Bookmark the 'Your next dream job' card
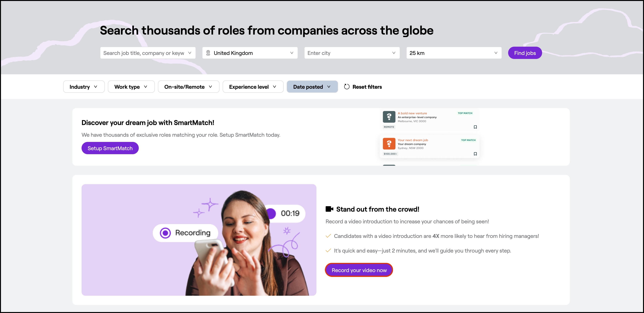The image size is (644, 313). click(x=475, y=154)
